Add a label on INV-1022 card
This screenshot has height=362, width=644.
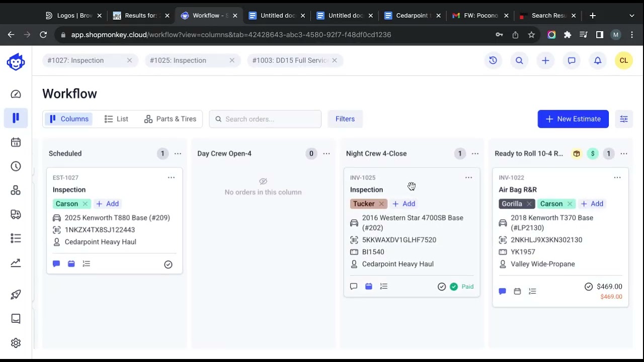click(592, 204)
